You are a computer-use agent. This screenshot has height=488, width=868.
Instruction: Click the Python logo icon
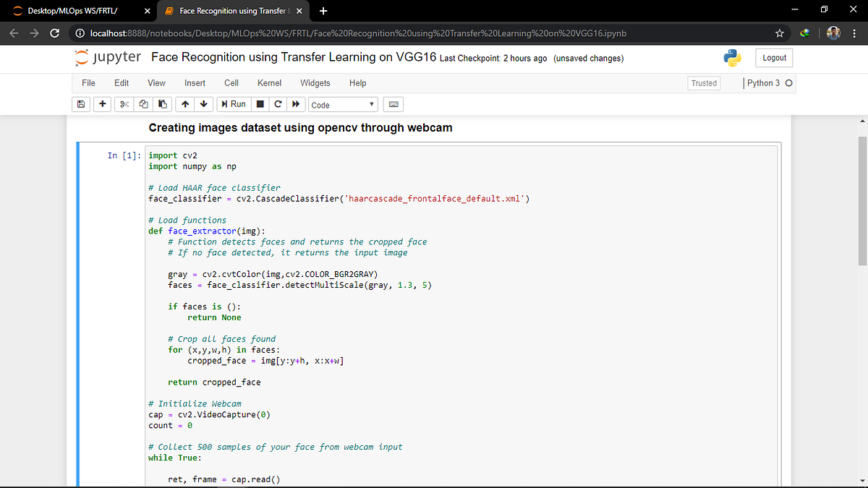pos(732,58)
